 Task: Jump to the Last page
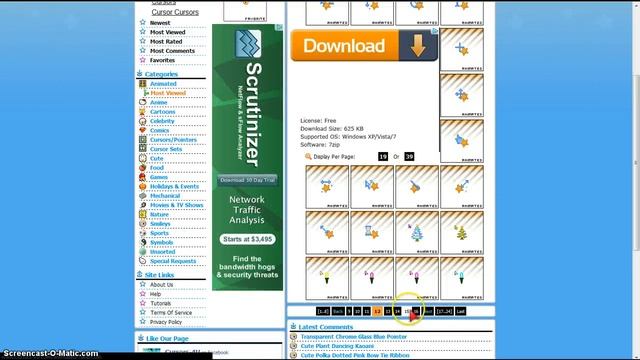coord(460,311)
